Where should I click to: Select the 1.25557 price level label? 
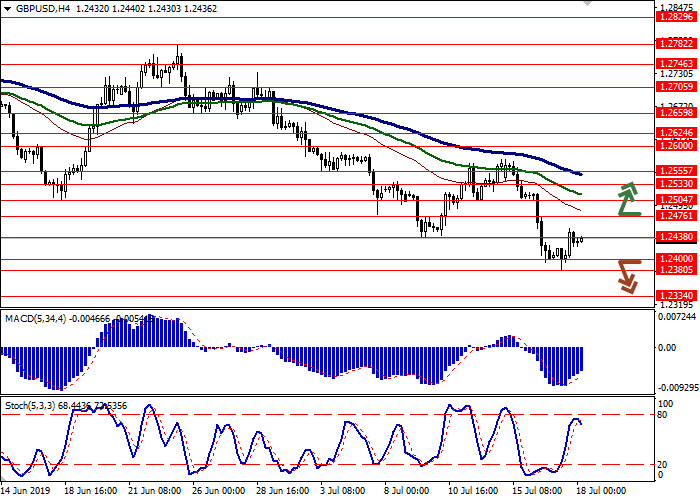(x=676, y=171)
